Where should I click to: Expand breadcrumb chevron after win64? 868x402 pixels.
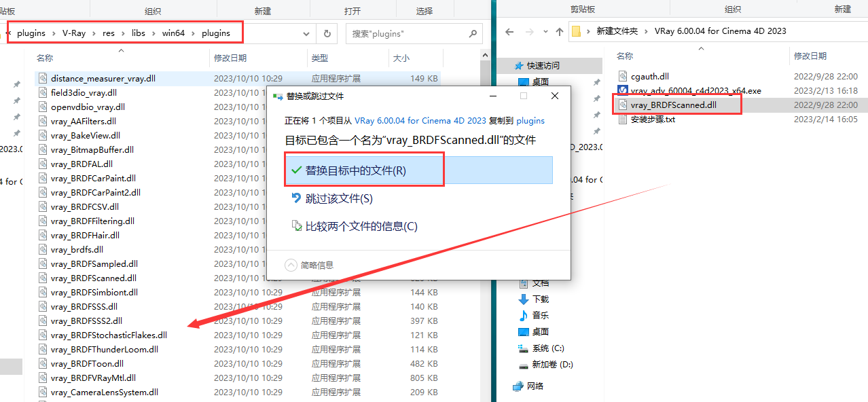pyautogui.click(x=193, y=33)
